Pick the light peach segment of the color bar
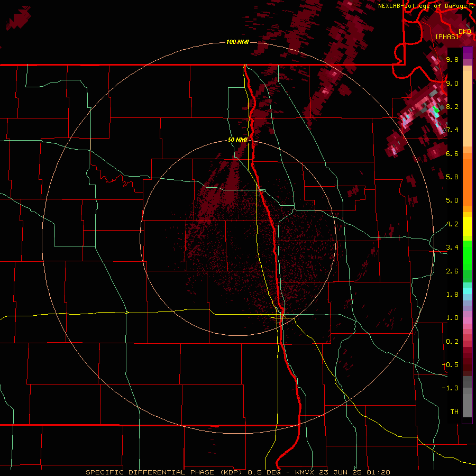 tap(467, 109)
